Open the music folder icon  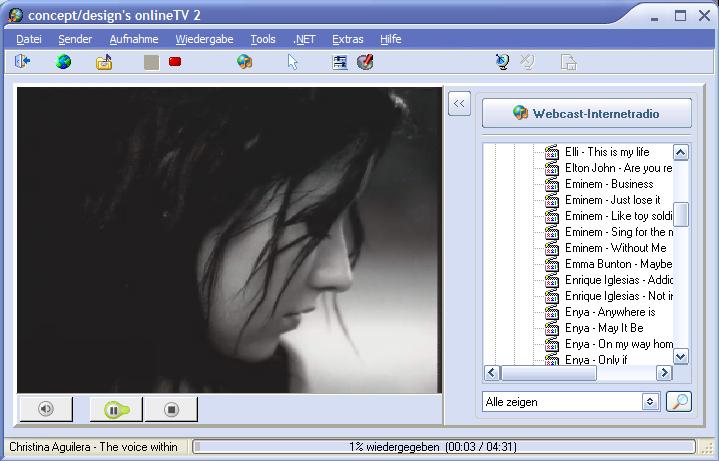(104, 62)
